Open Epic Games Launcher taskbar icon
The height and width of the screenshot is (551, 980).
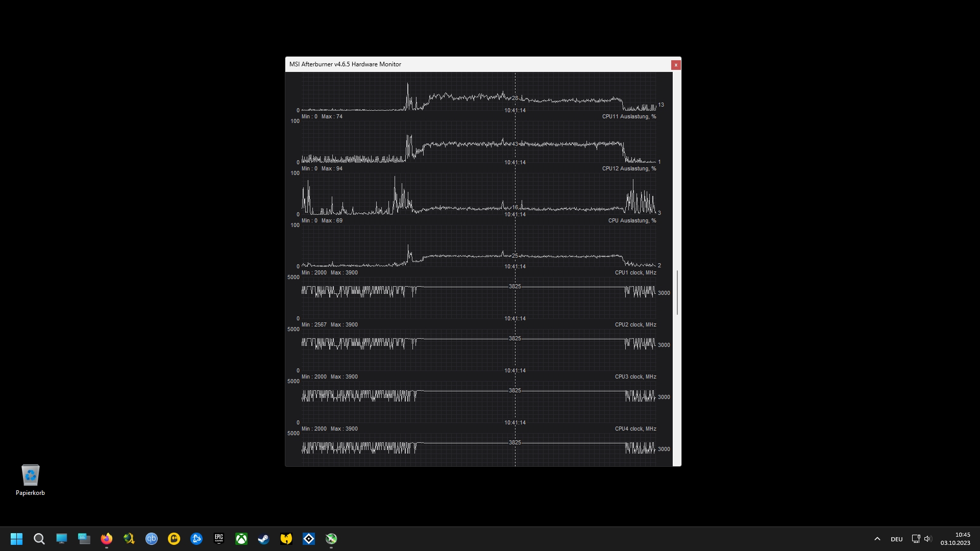click(219, 539)
